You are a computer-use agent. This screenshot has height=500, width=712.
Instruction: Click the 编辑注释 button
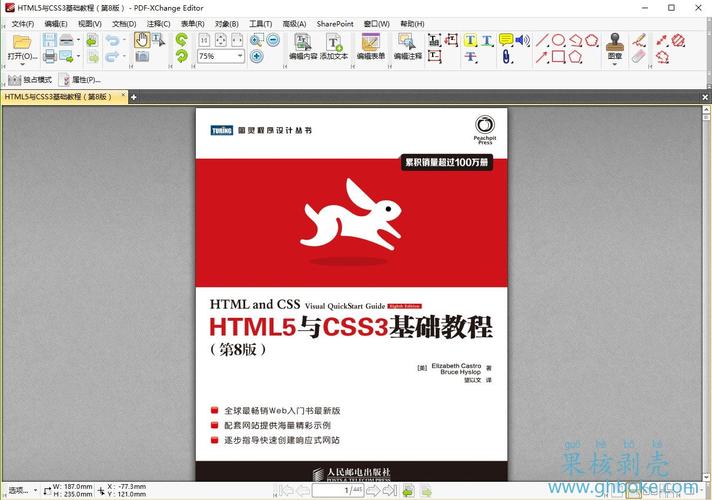point(407,47)
